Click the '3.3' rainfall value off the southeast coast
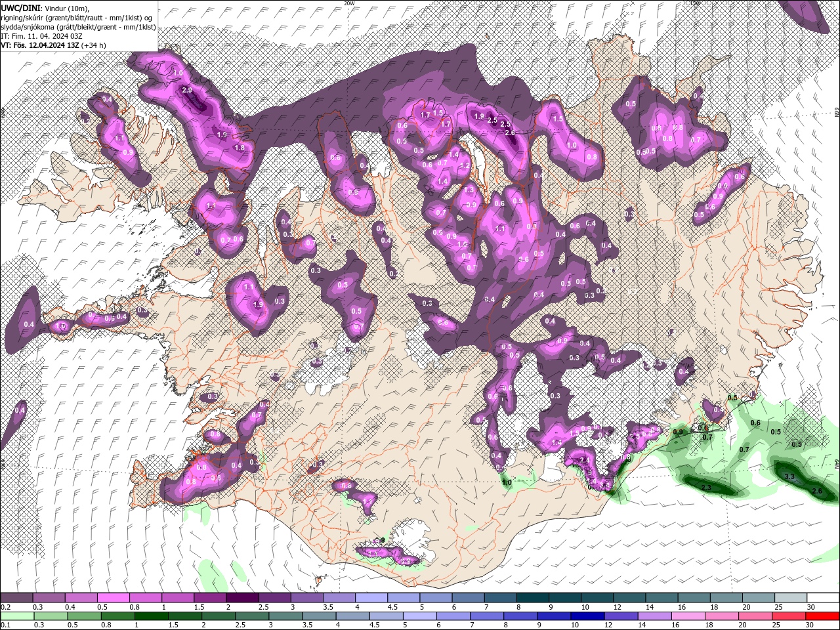This screenshot has width=840, height=630. point(790,476)
